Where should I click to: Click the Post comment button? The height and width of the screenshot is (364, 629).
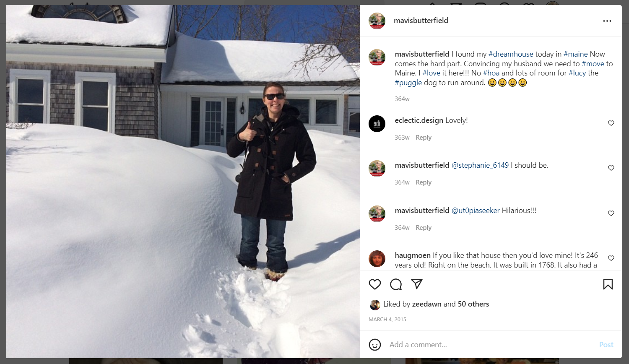[x=606, y=345]
